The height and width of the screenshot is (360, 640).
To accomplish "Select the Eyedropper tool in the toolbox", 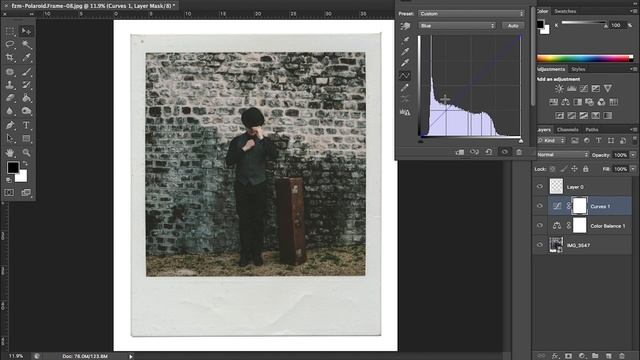I will (26, 58).
